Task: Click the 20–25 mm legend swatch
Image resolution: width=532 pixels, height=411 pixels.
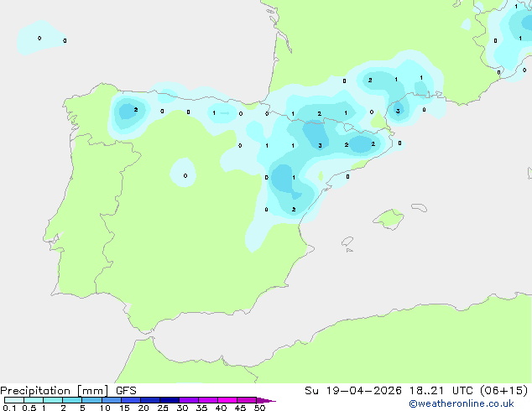Action: pyautogui.click(x=150, y=400)
